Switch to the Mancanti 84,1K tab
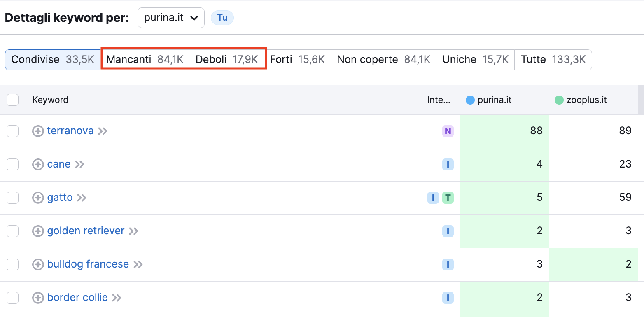Screen dimensions: 644x317 click(x=145, y=59)
